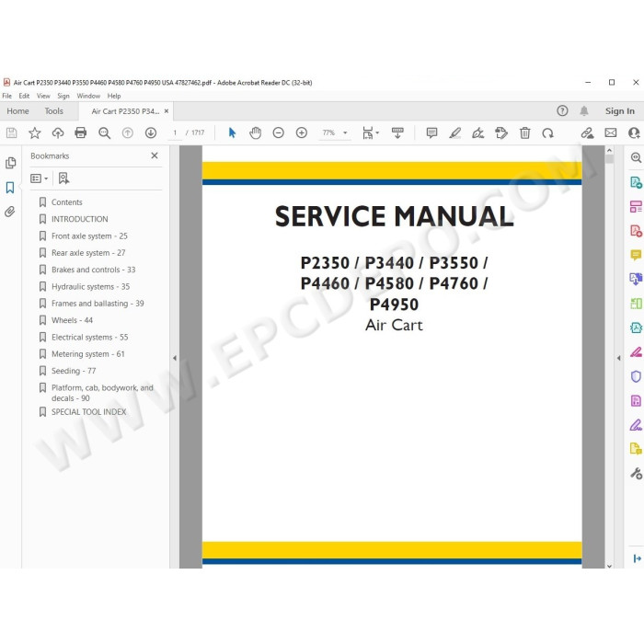Open the Window menu

88,96
